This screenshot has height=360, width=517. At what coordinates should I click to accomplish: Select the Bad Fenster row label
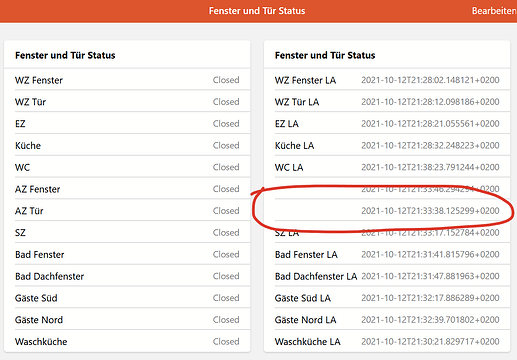tap(40, 255)
